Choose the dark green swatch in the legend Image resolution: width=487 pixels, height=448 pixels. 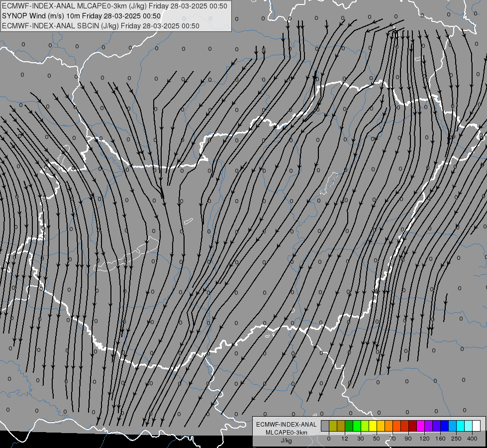pyautogui.click(x=349, y=426)
